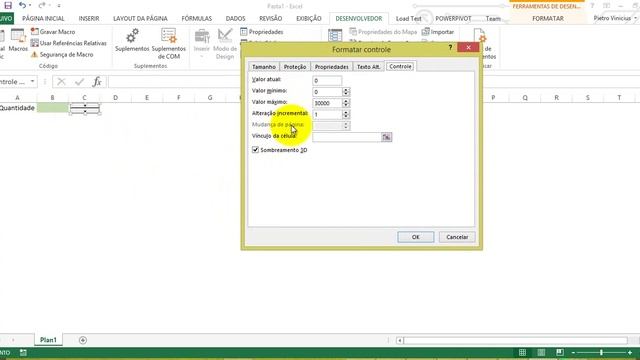
Task: Open the POWERPIVOT ribbon tab
Action: [453, 18]
